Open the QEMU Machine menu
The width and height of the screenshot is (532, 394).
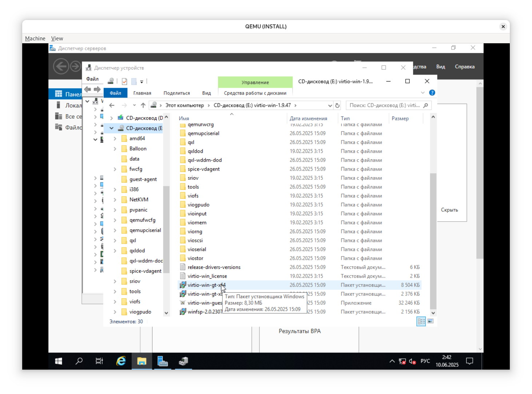[x=35, y=39]
